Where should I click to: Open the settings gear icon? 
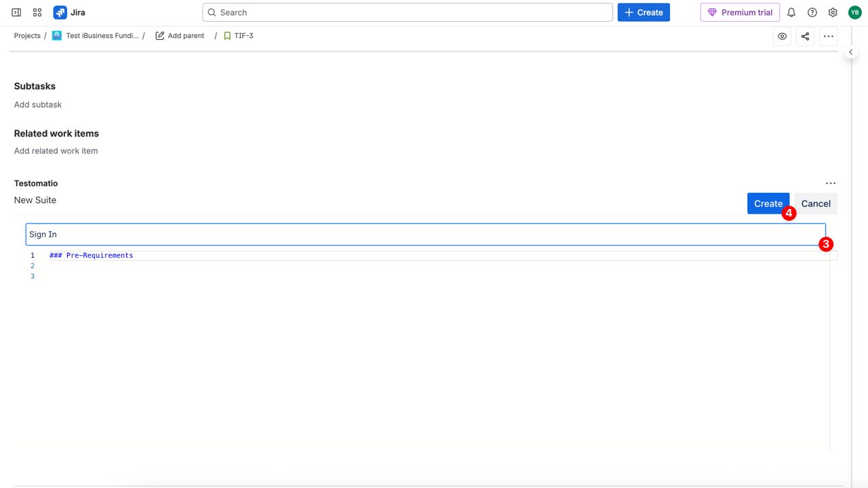(x=833, y=12)
